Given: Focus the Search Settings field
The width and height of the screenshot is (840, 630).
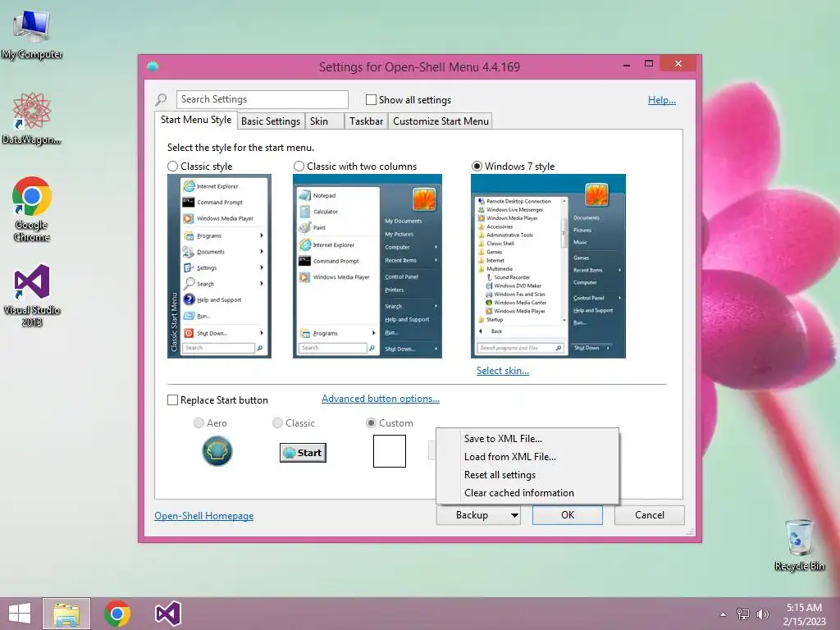Looking at the screenshot, I should click(x=262, y=99).
